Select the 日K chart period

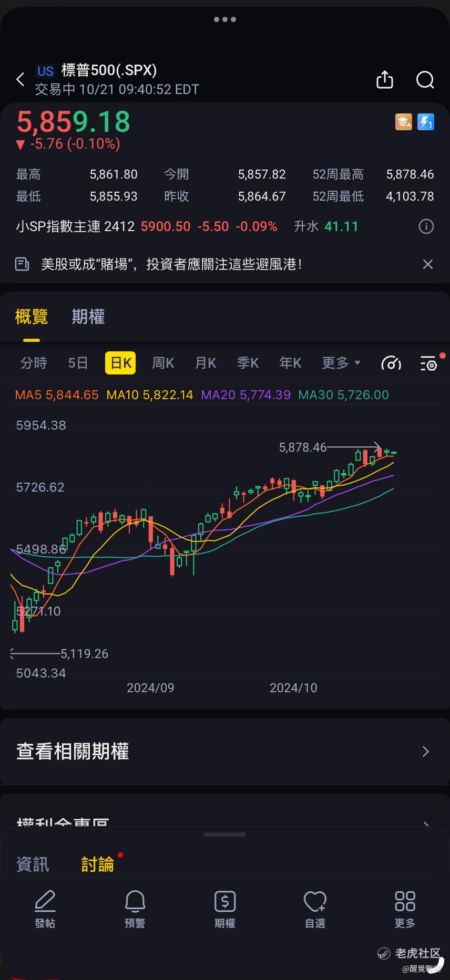pos(120,363)
